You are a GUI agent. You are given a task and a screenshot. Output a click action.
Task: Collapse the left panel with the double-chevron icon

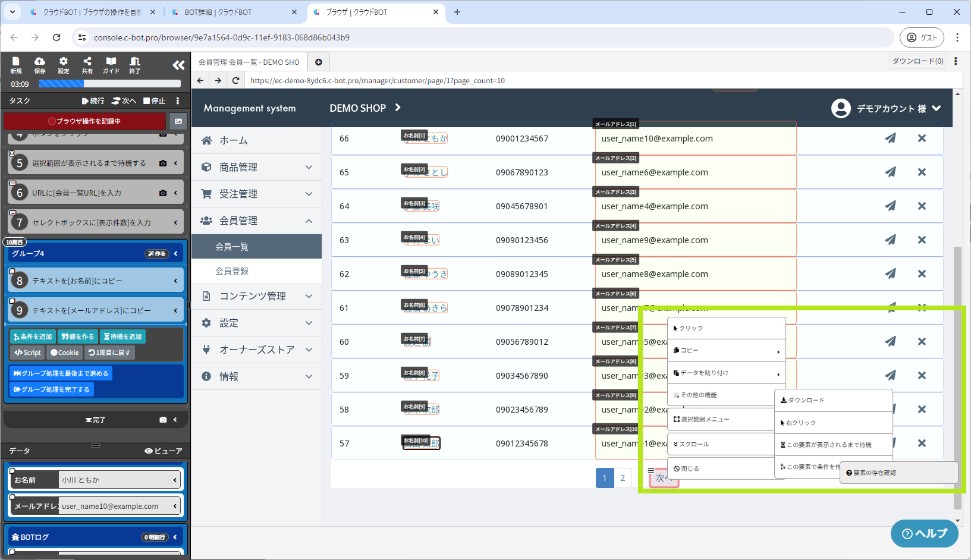coord(178,65)
